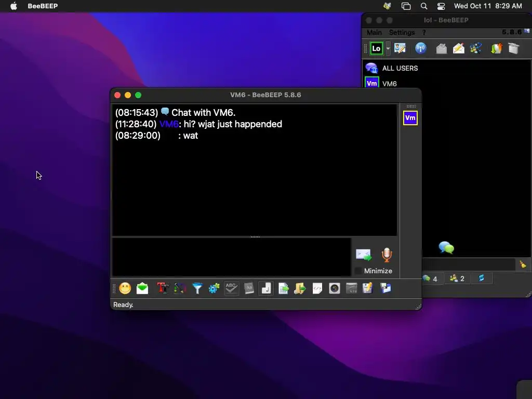Open Control Center in menu bar
532x399 pixels.
441,6
